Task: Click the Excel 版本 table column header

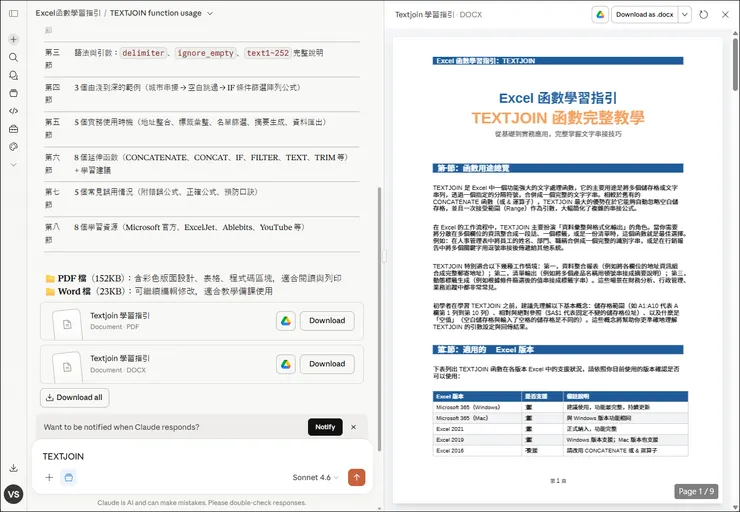Action: (x=477, y=396)
